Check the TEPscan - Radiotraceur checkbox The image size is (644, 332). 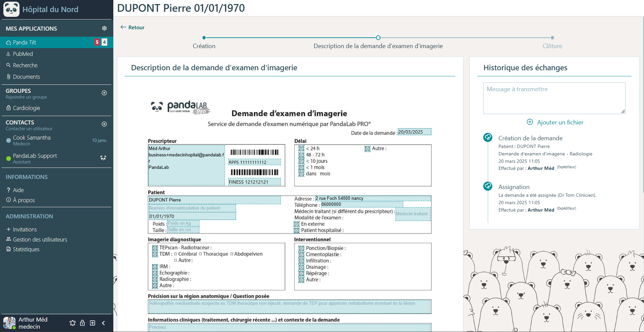(155, 248)
